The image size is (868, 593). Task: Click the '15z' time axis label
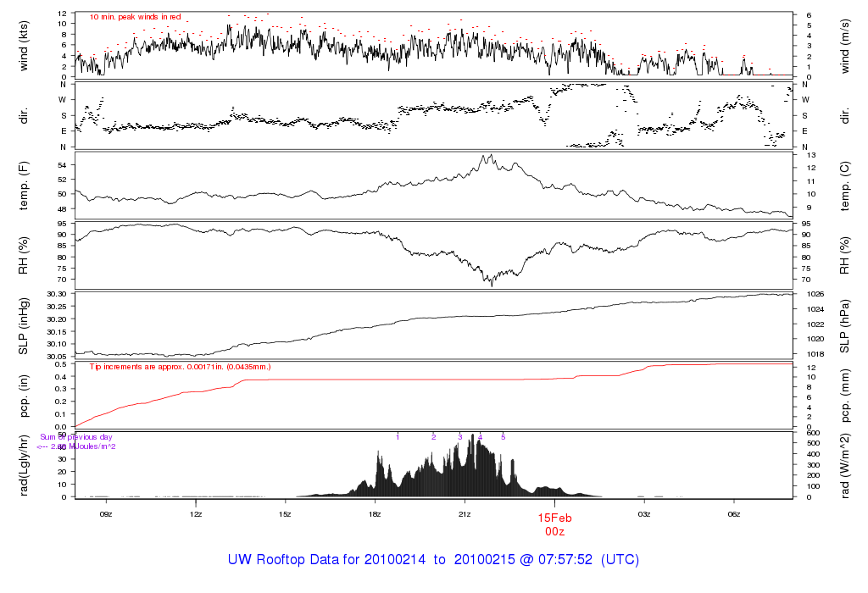pyautogui.click(x=285, y=514)
